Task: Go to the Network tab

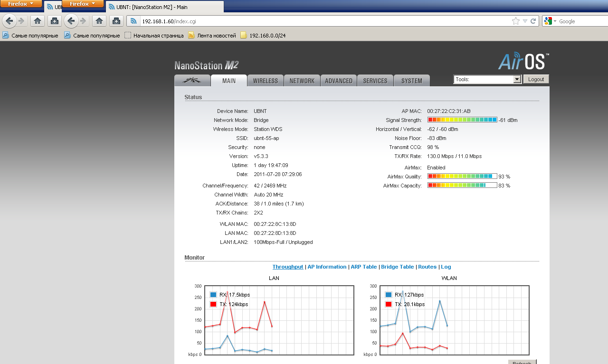Action: click(302, 81)
